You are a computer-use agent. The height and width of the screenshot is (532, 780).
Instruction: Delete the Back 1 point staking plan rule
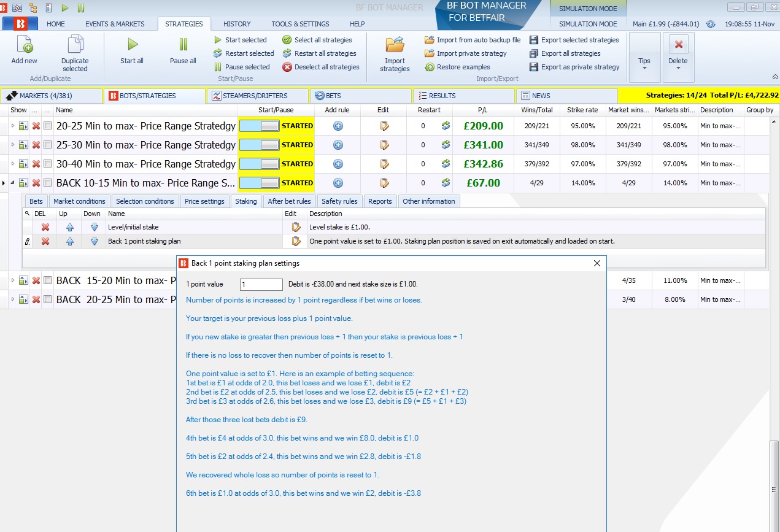(45, 241)
